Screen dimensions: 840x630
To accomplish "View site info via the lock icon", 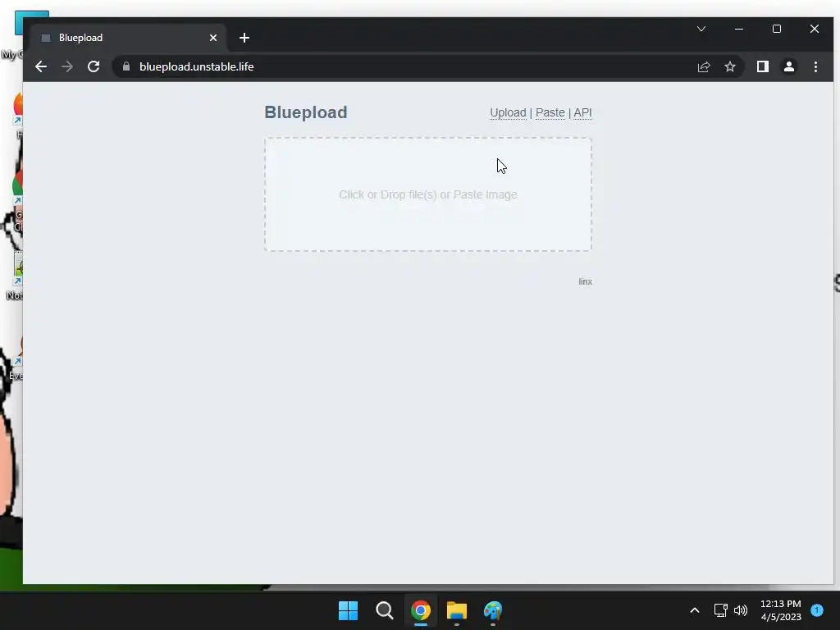I will pos(126,66).
